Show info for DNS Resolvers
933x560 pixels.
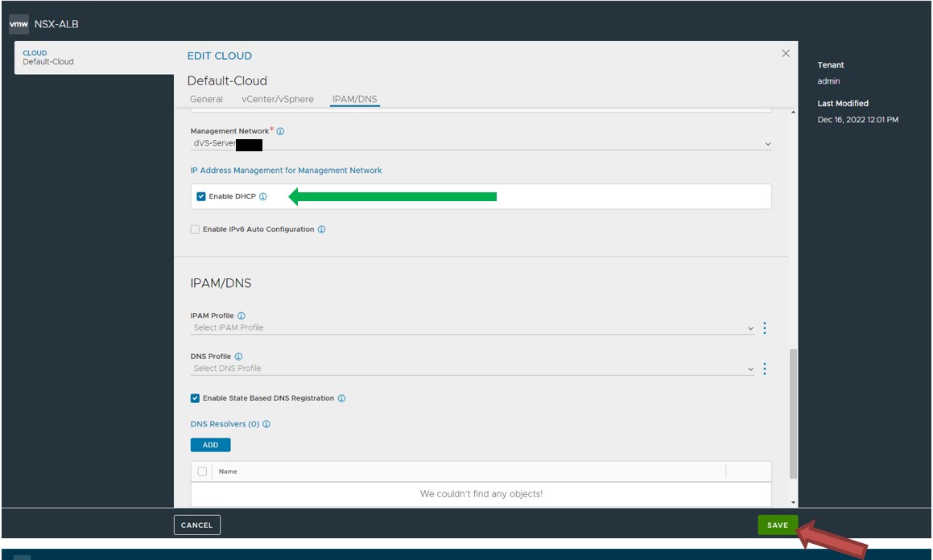(266, 425)
